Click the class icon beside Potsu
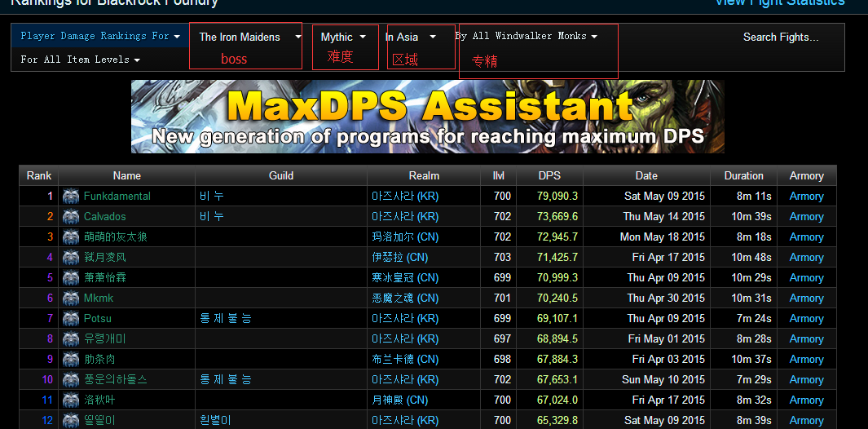Viewport: 868px width, 429px height. [x=71, y=319]
